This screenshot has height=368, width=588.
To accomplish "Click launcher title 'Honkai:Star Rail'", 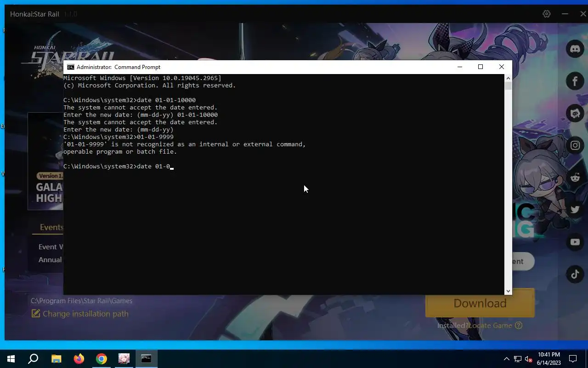I will pos(34,14).
